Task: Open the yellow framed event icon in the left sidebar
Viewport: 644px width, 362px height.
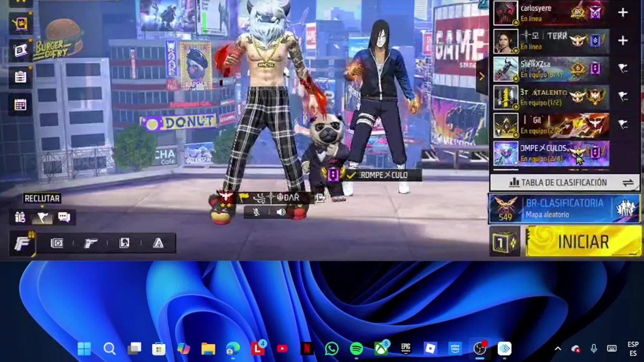Action: click(x=20, y=23)
